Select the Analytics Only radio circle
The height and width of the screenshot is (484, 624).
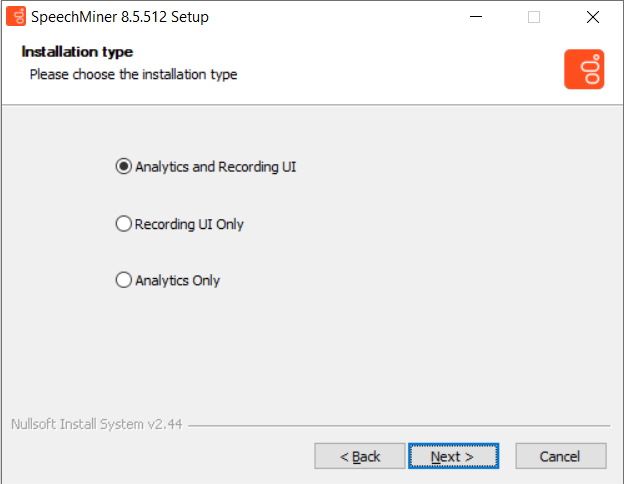tap(124, 281)
